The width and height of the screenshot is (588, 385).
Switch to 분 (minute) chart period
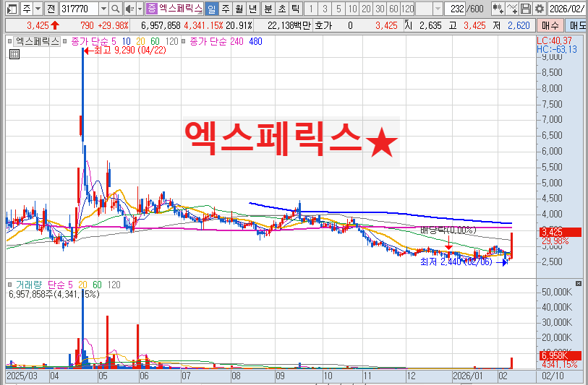point(268,9)
